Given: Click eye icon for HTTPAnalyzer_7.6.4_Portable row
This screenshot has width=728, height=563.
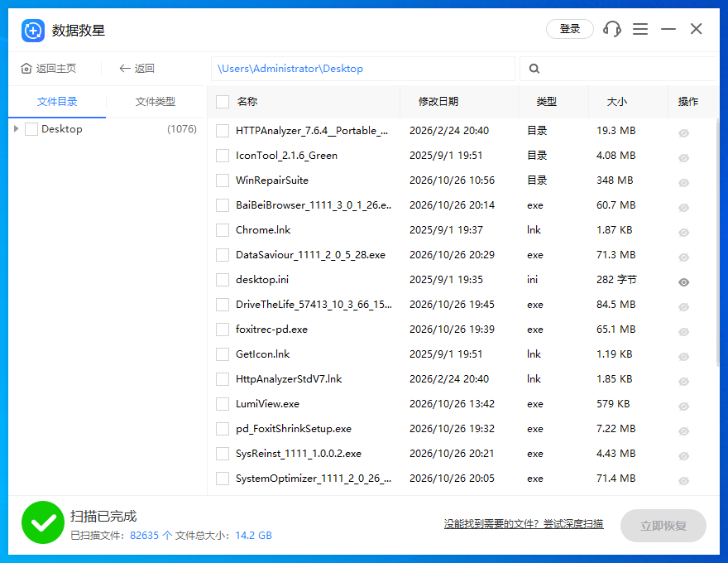Looking at the screenshot, I should click(683, 133).
